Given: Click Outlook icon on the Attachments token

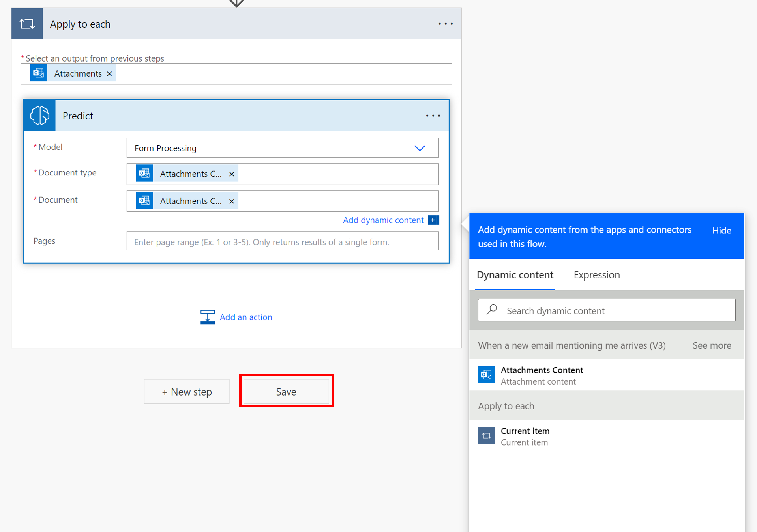Looking at the screenshot, I should tap(39, 73).
